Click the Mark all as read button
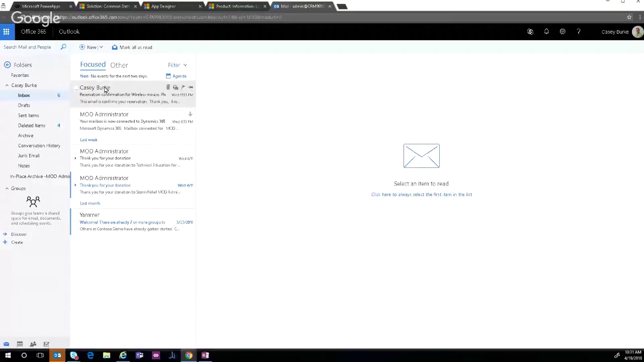This screenshot has height=362, width=644. pos(132,47)
